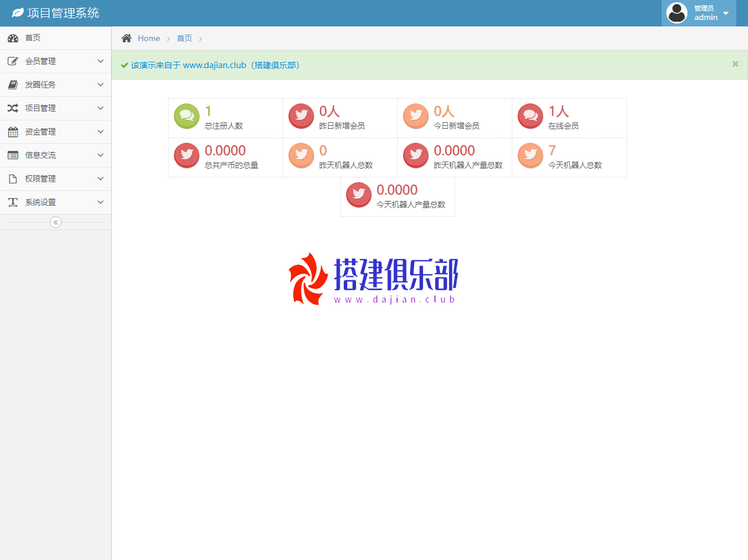Click the twitter icon for 总共产币的总量
The image size is (748, 560).
(187, 156)
